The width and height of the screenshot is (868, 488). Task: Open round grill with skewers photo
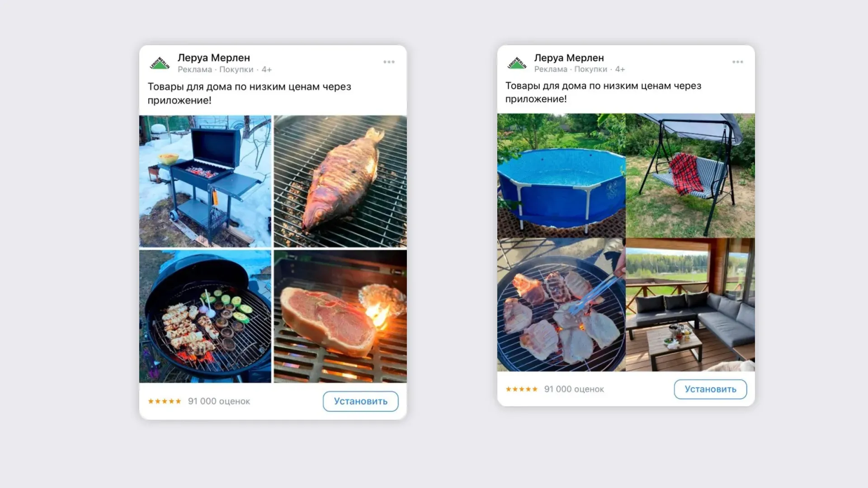(205, 316)
